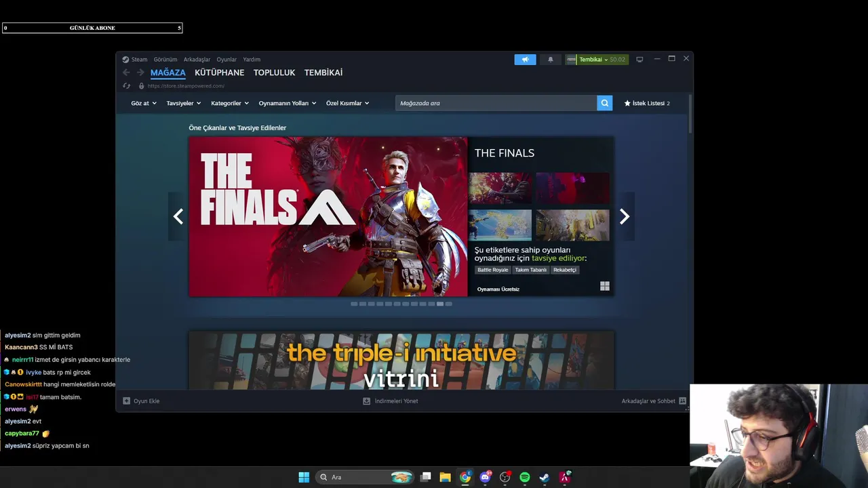Image resolution: width=868 pixels, height=488 pixels.
Task: Switch to the TEMBİKAİ profile tab
Action: click(323, 73)
